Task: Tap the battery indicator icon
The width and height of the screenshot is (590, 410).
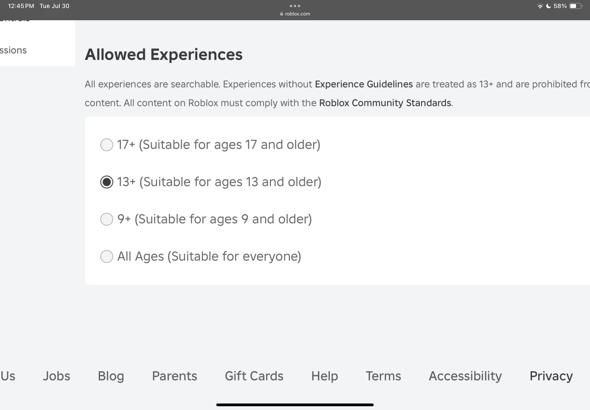Action: click(x=576, y=6)
